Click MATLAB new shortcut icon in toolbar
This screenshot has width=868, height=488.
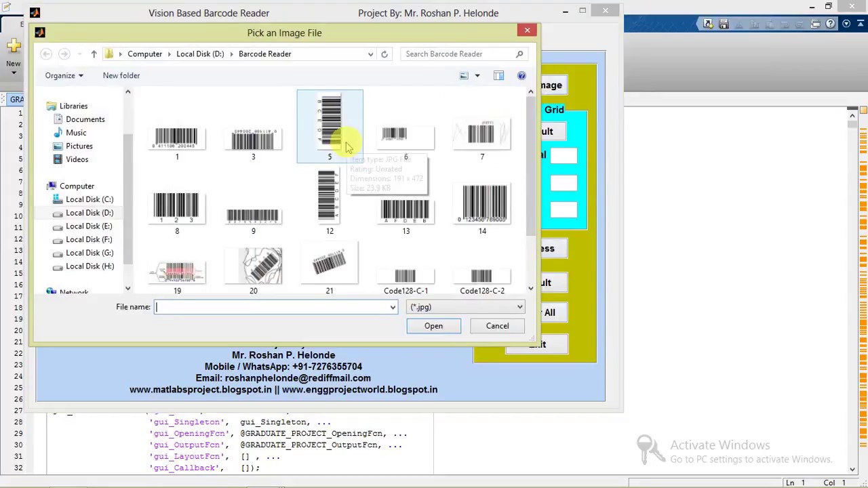pos(708,24)
